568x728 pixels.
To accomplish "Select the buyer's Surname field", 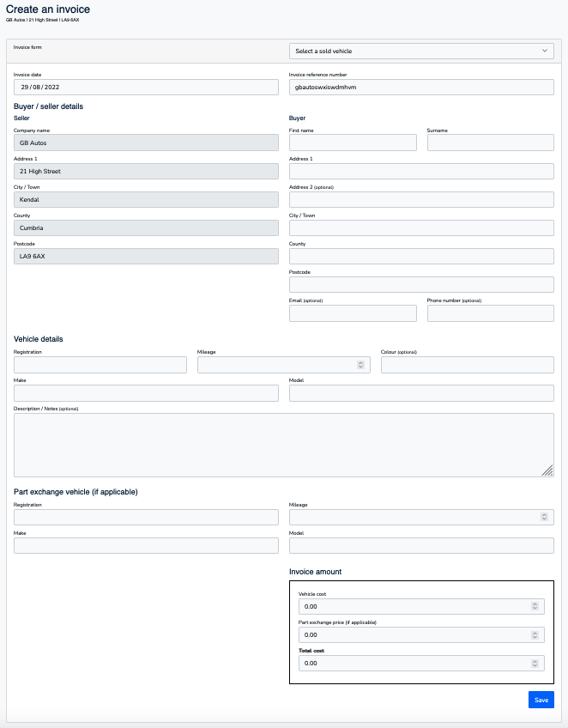I will pyautogui.click(x=490, y=143).
